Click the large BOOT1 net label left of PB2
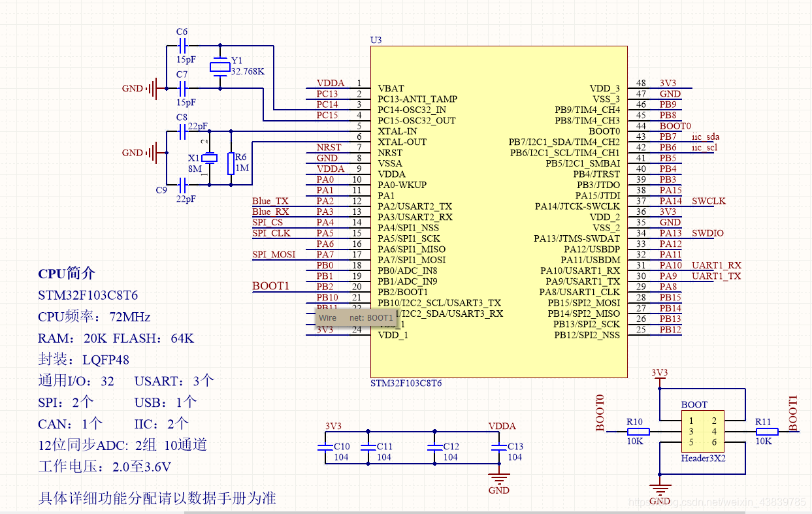The height and width of the screenshot is (514, 812). (270, 286)
